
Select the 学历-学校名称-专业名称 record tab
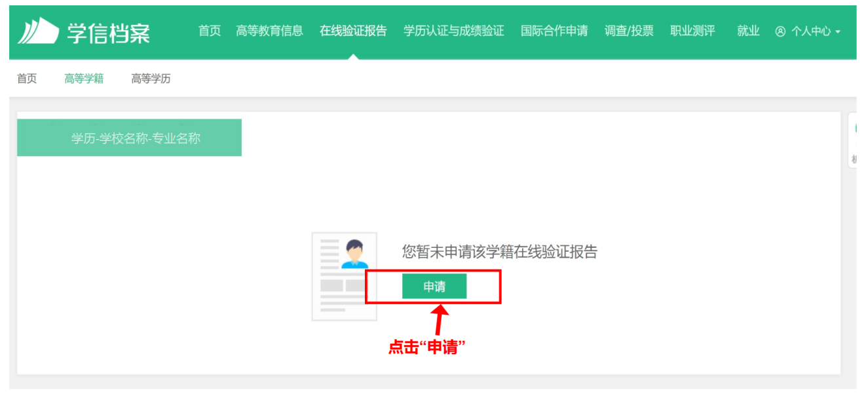pos(129,138)
